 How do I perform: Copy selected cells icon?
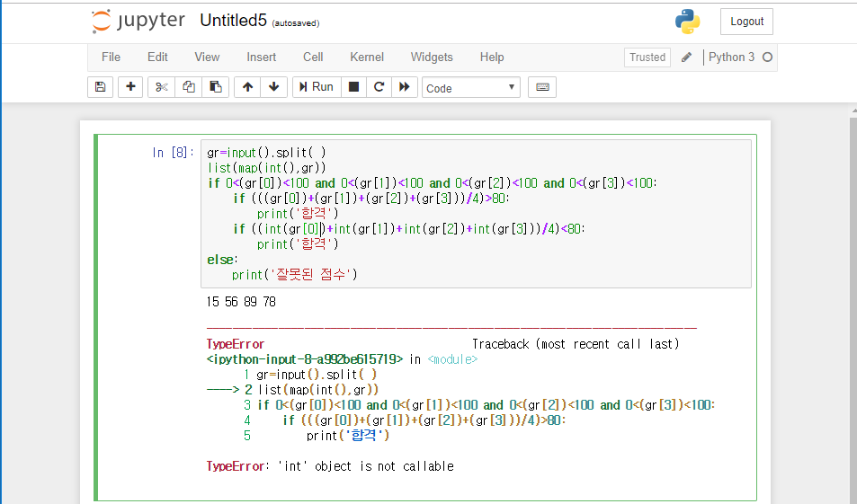(189, 87)
